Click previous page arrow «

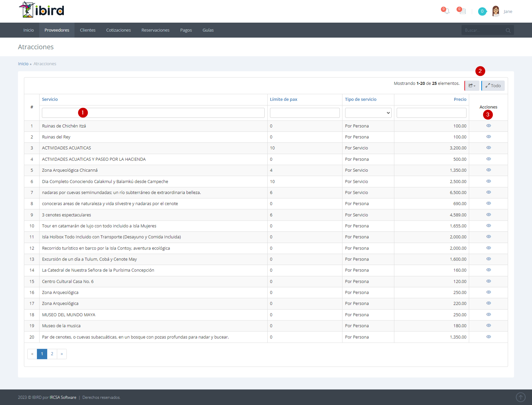(x=32, y=354)
